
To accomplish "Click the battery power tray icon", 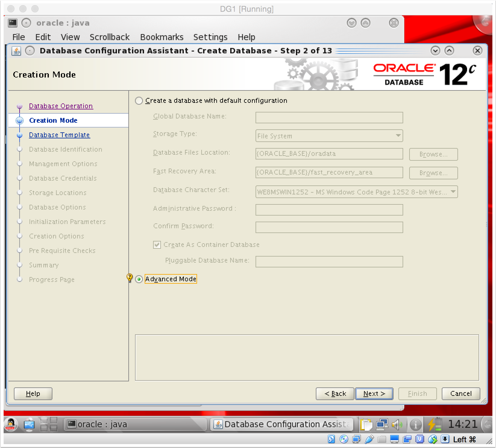I will tap(435, 424).
